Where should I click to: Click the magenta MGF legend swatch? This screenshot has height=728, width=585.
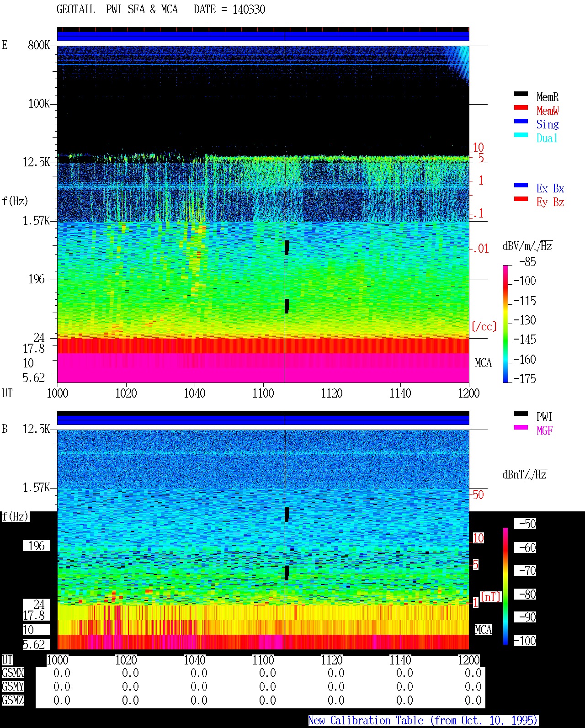[x=521, y=427]
